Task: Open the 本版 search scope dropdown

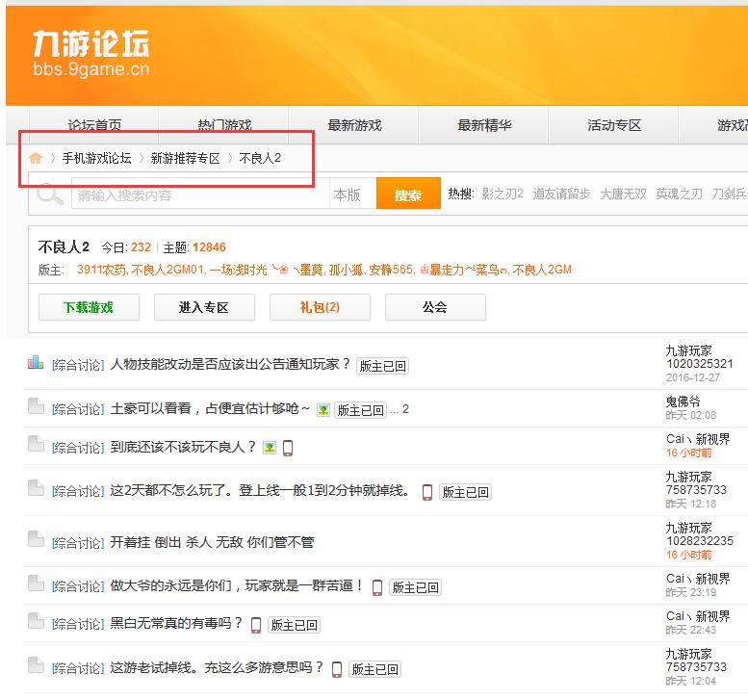Action: 348,195
